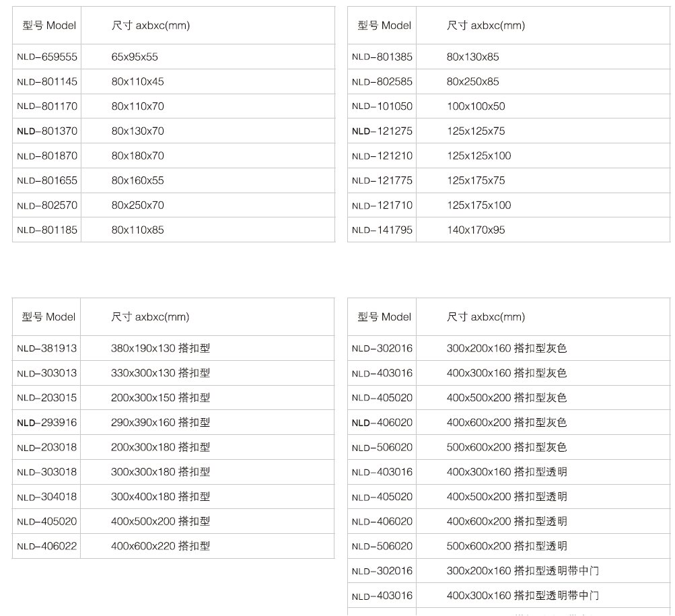Click the bold NLD-801370 model entry
Screen dimensions: 675x616
[x=47, y=131]
